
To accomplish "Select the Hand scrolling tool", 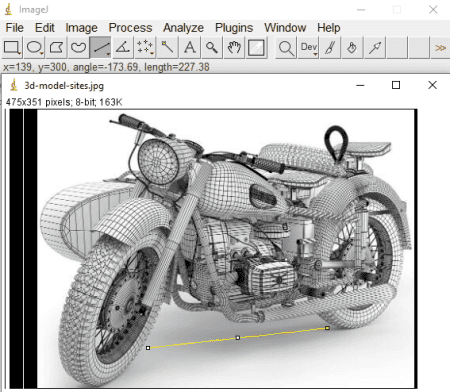I will (234, 48).
